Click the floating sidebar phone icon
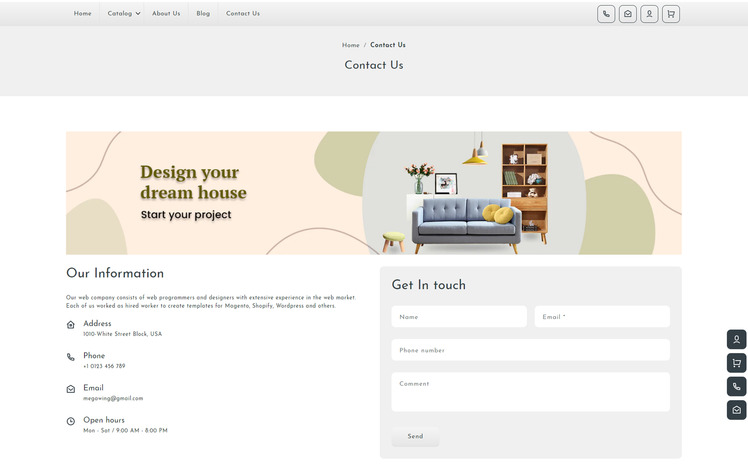 [x=737, y=386]
